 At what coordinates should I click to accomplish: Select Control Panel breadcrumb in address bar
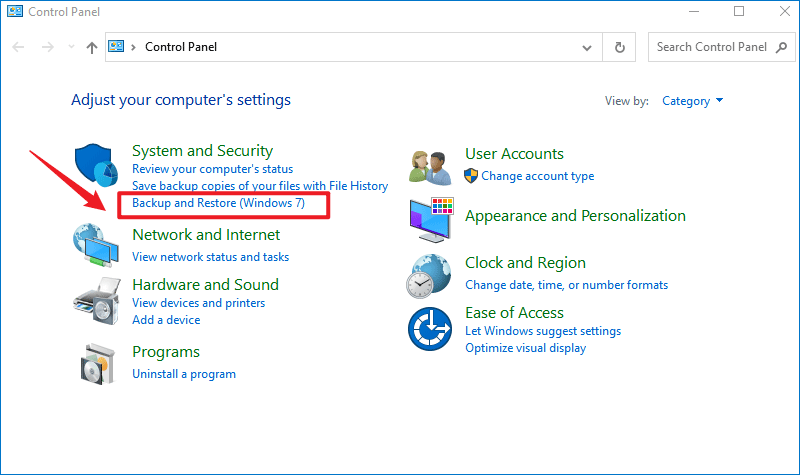(x=181, y=47)
